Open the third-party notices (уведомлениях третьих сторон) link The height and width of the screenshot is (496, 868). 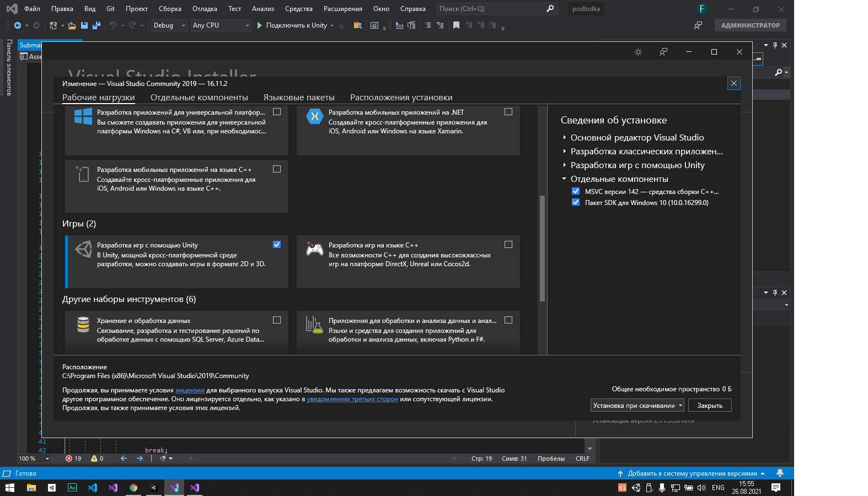coord(352,399)
